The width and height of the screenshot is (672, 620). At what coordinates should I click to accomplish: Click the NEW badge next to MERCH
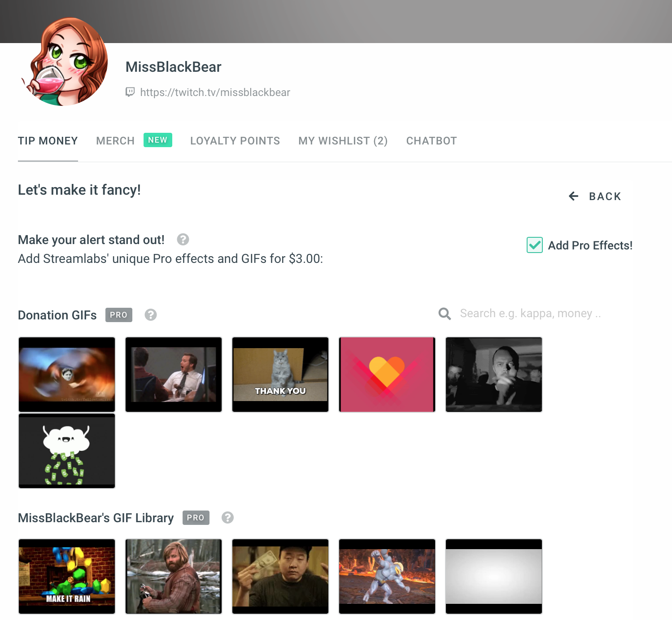pos(158,140)
